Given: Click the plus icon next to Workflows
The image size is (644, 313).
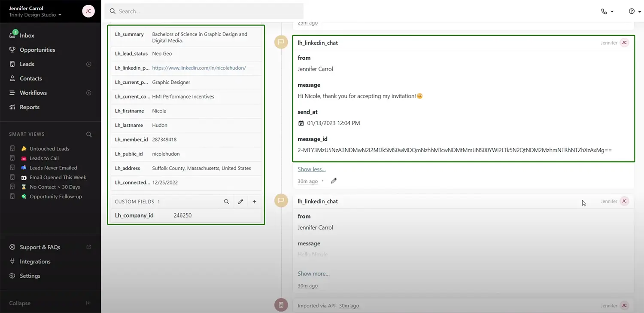Looking at the screenshot, I should [89, 93].
